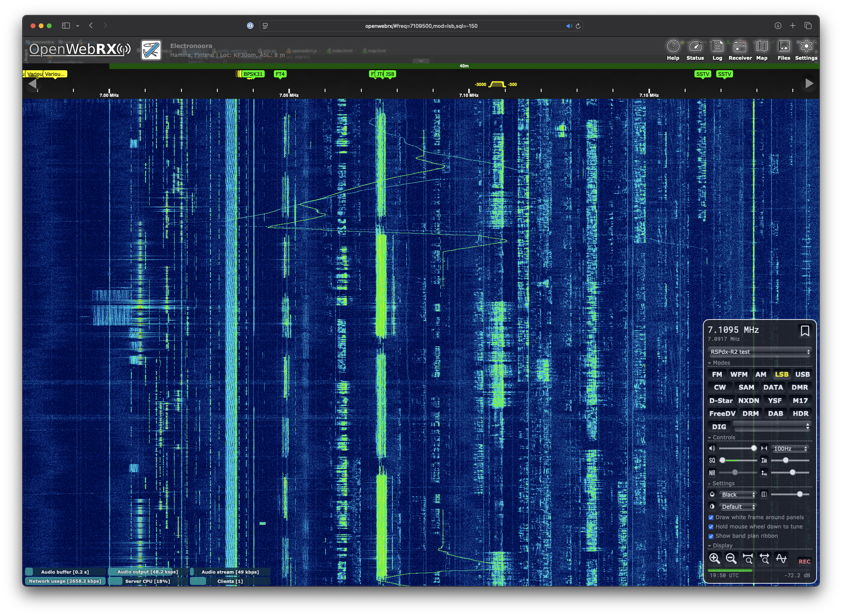The width and height of the screenshot is (842, 616).
Task: Select the USB demodulation mode
Action: [x=802, y=374]
